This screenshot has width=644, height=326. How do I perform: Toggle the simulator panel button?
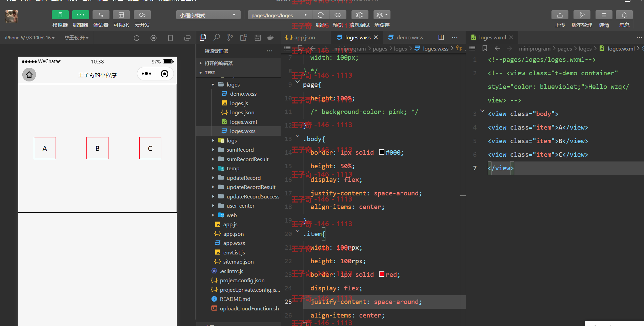click(x=60, y=15)
